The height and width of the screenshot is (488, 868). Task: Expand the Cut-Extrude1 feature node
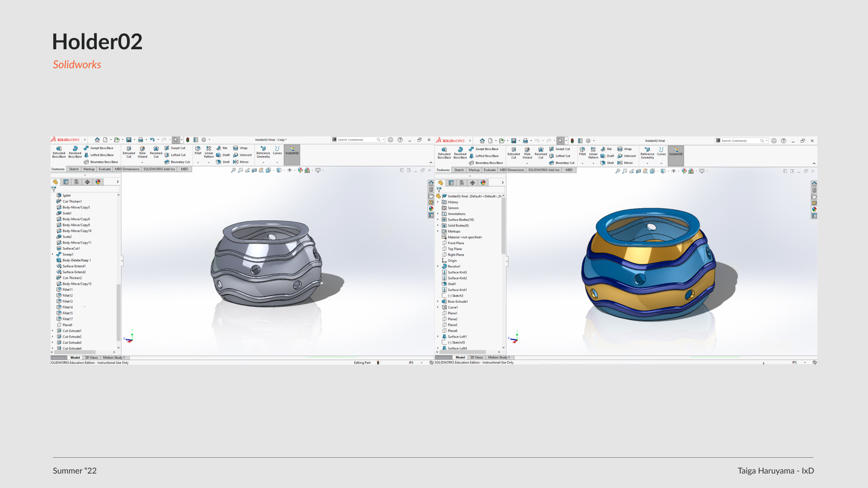pyautogui.click(x=53, y=331)
